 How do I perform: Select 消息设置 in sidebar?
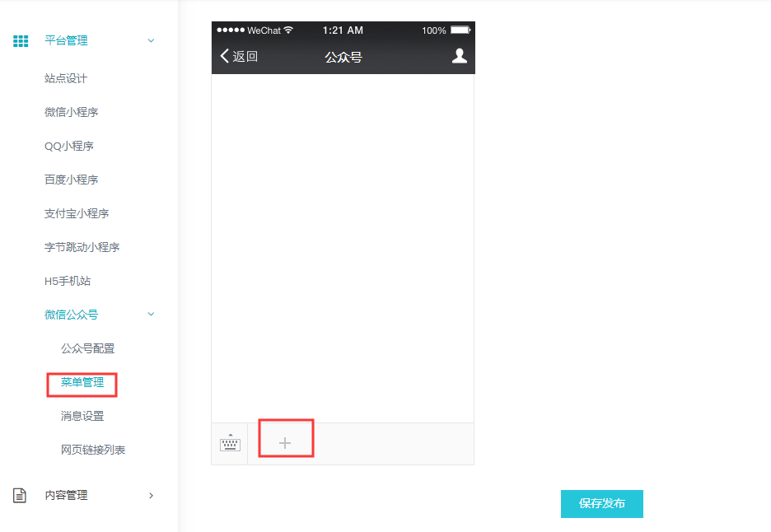(x=82, y=416)
